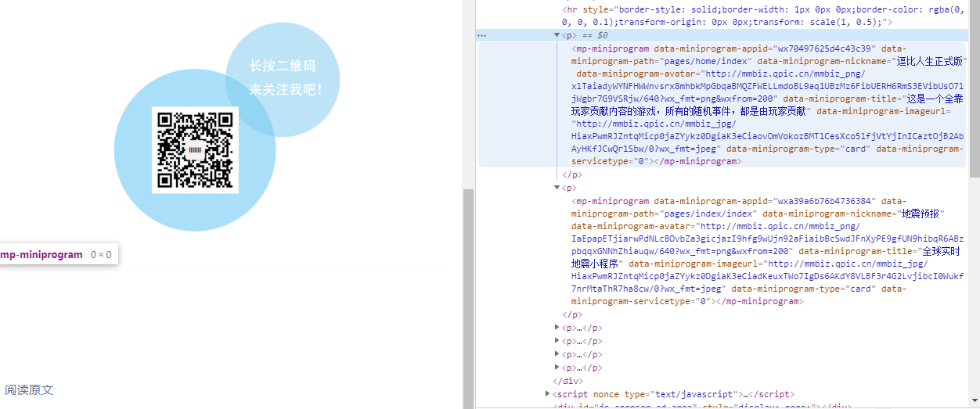Select the nickname value 逗比人生正式版
The image size is (980, 409).
tap(931, 61)
